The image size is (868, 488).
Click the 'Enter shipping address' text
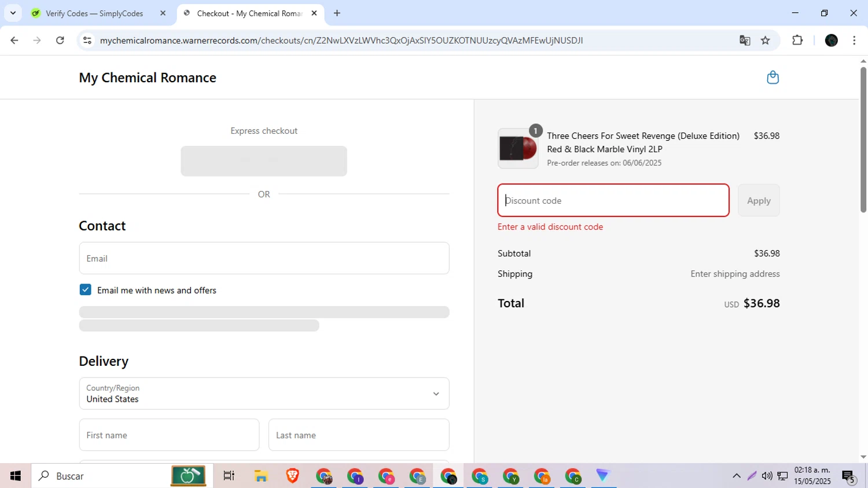click(735, 274)
